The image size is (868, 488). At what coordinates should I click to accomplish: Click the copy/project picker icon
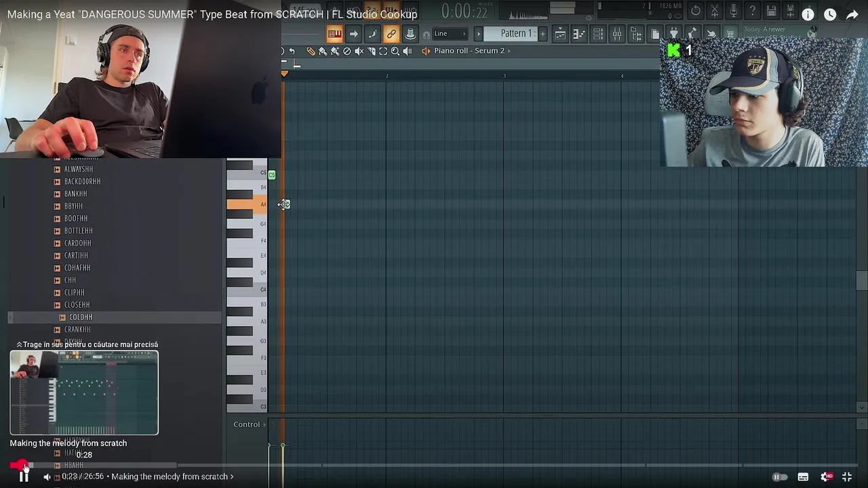(x=655, y=34)
